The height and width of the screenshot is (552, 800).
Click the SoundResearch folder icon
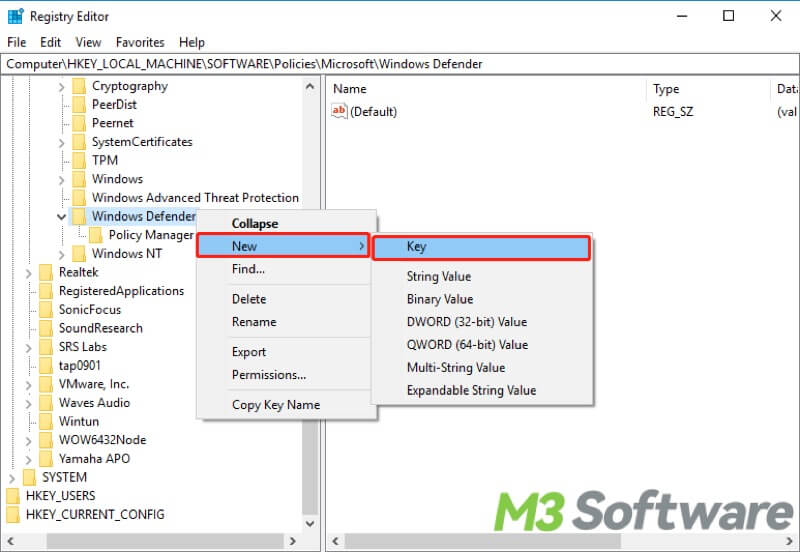(46, 328)
